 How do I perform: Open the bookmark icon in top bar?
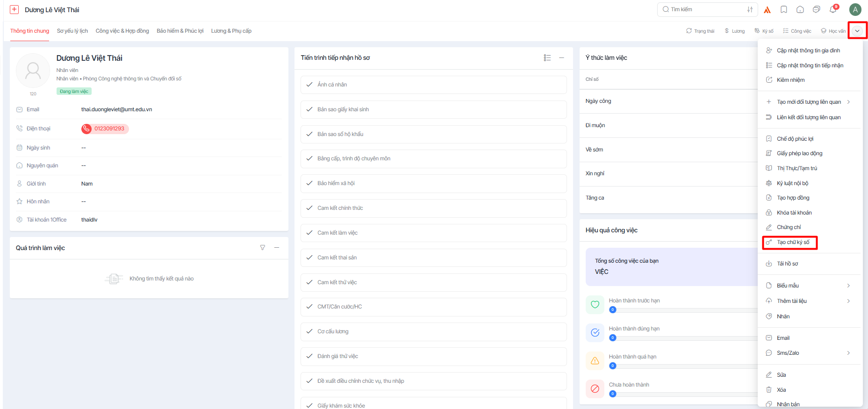pos(784,10)
